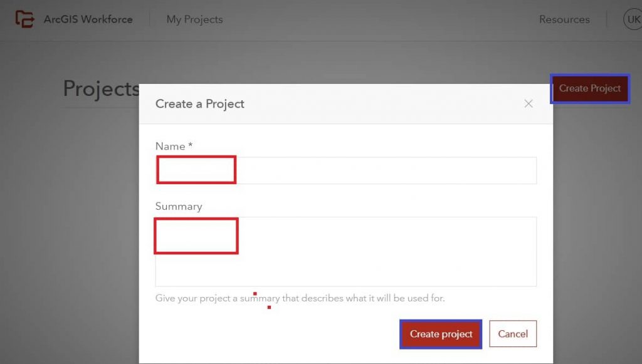Go to ArcGIS Workforce home title
This screenshot has width=642, height=364.
click(88, 19)
